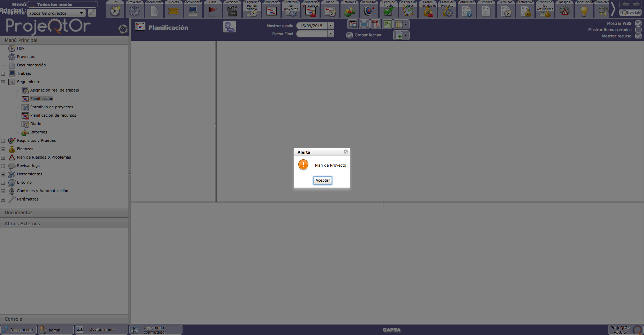Open Planificación de recursos toolbar icon

[310, 12]
